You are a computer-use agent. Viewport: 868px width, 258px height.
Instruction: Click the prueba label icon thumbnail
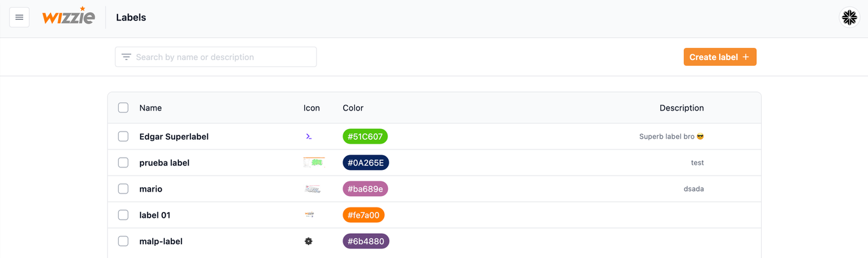(x=314, y=163)
